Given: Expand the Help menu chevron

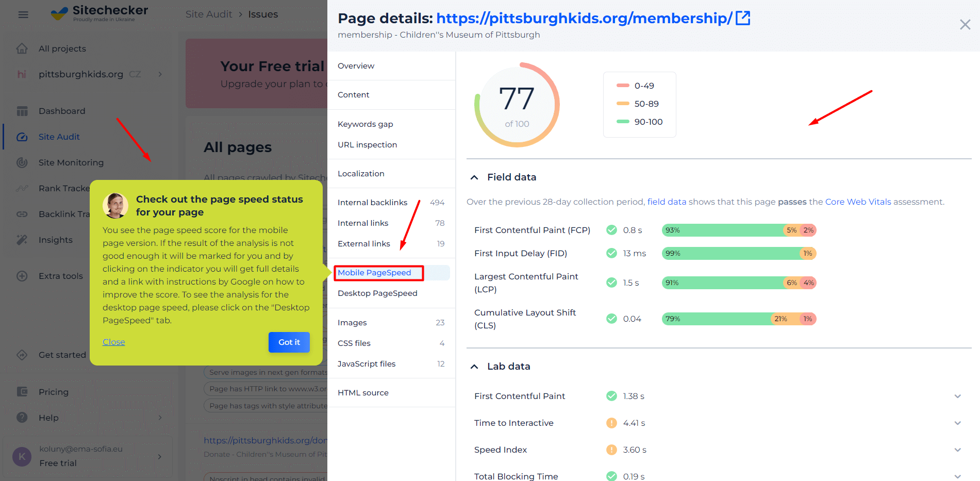Looking at the screenshot, I should (x=160, y=418).
